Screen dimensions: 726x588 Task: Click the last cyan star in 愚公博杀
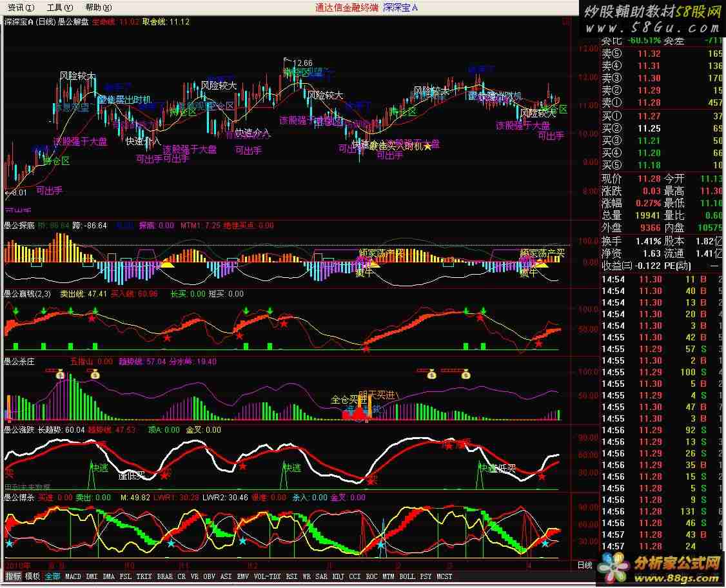pos(545,543)
